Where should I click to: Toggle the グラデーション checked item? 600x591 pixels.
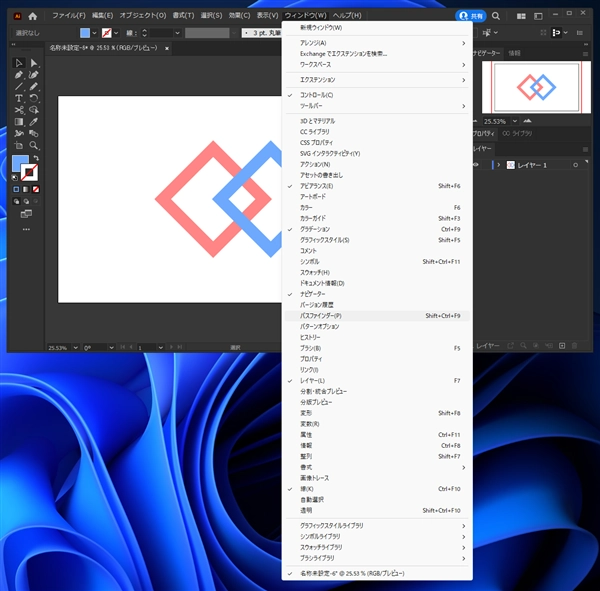pos(377,229)
